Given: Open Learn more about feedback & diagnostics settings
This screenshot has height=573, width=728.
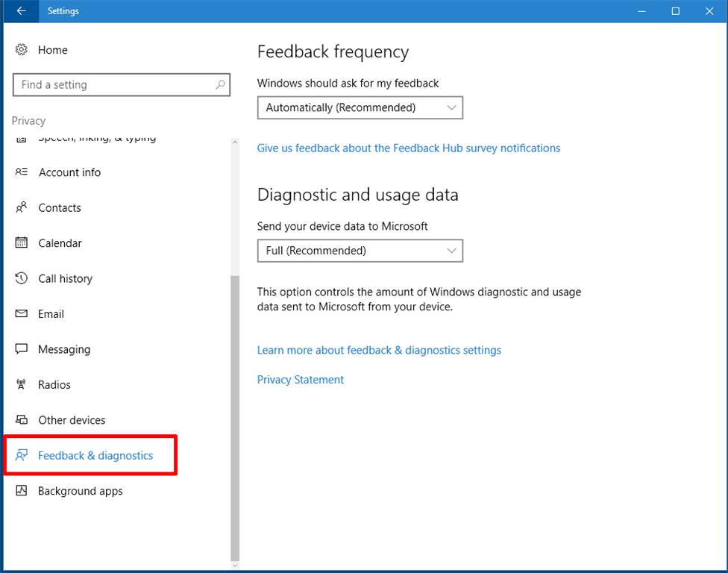Looking at the screenshot, I should click(x=379, y=350).
